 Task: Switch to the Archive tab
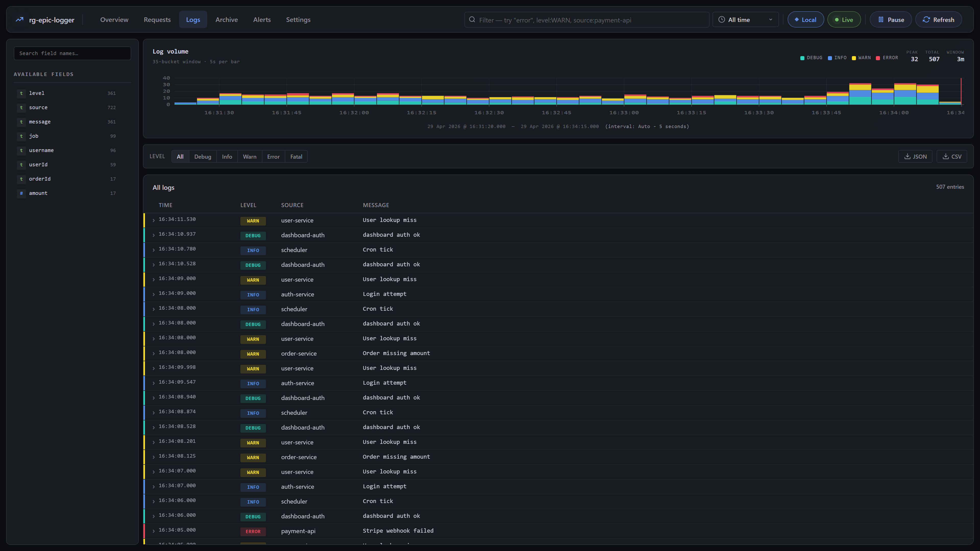[x=226, y=19]
